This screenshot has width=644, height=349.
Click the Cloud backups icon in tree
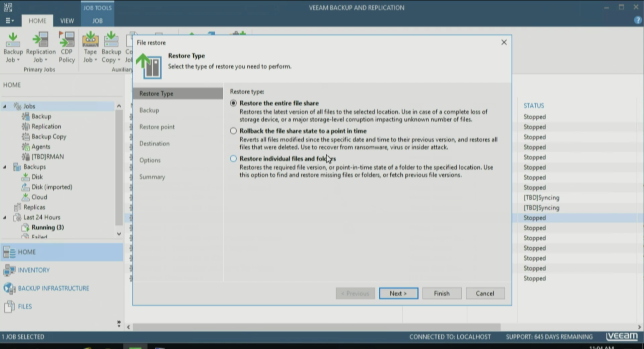pyautogui.click(x=26, y=197)
